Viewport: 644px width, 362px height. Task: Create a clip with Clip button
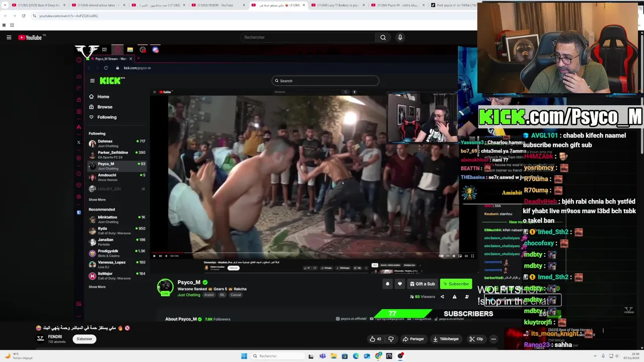point(476,339)
